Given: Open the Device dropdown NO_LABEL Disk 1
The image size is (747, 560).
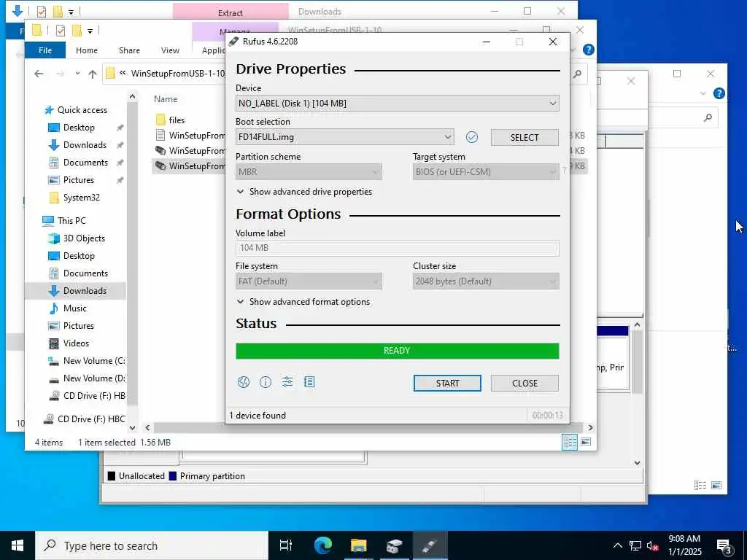Looking at the screenshot, I should click(x=398, y=104).
